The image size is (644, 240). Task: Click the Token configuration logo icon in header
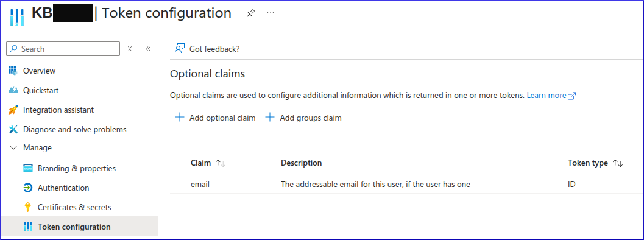point(17,17)
